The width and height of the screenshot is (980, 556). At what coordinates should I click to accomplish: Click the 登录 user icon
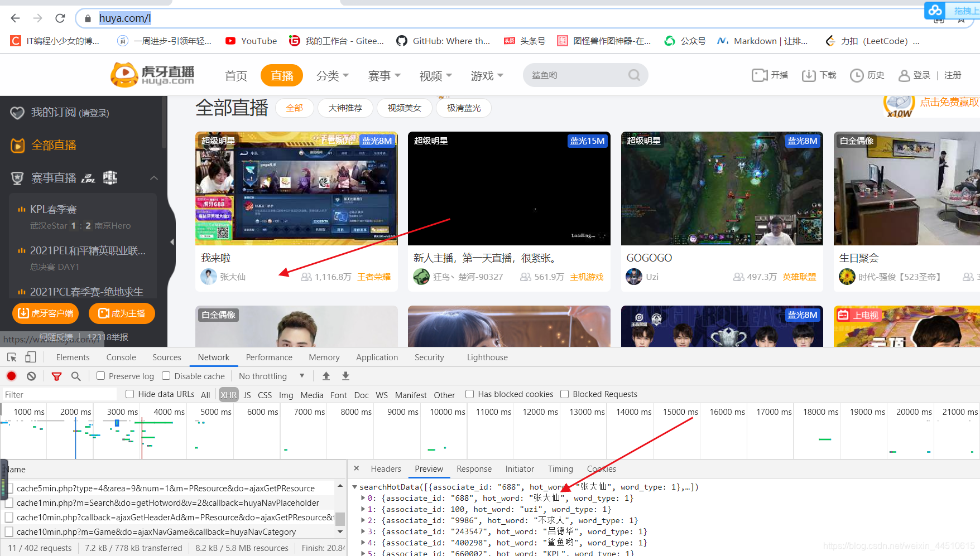pyautogui.click(x=904, y=75)
